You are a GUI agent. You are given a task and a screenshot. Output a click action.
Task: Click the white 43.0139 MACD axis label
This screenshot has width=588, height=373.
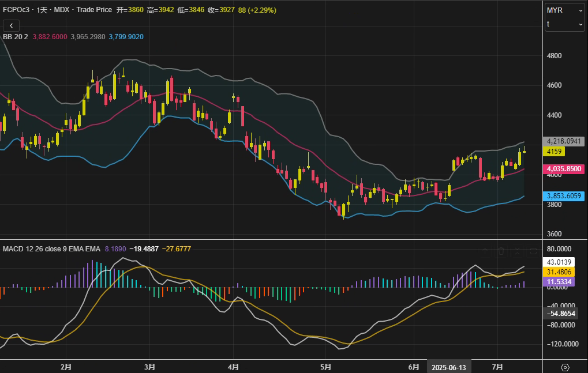559,262
